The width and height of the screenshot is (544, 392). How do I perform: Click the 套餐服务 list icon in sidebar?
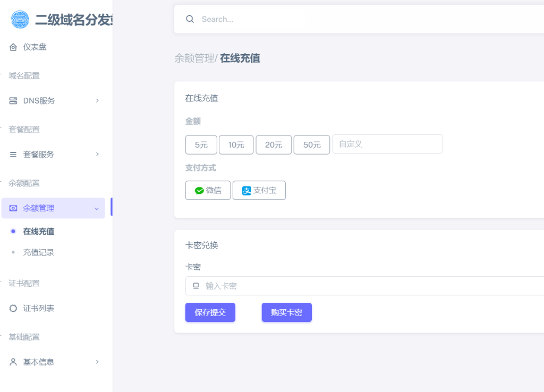(13, 155)
